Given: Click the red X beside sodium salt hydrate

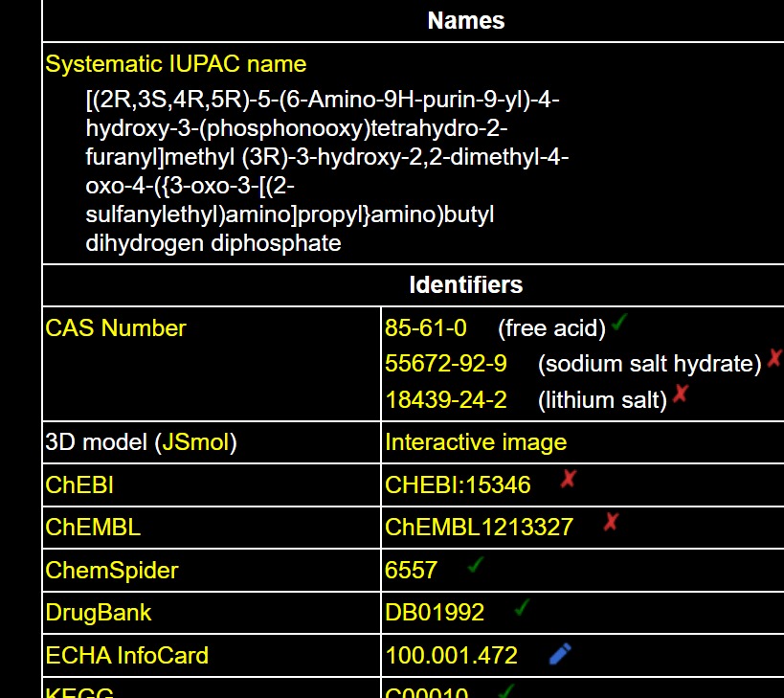Looking at the screenshot, I should coord(774,359).
